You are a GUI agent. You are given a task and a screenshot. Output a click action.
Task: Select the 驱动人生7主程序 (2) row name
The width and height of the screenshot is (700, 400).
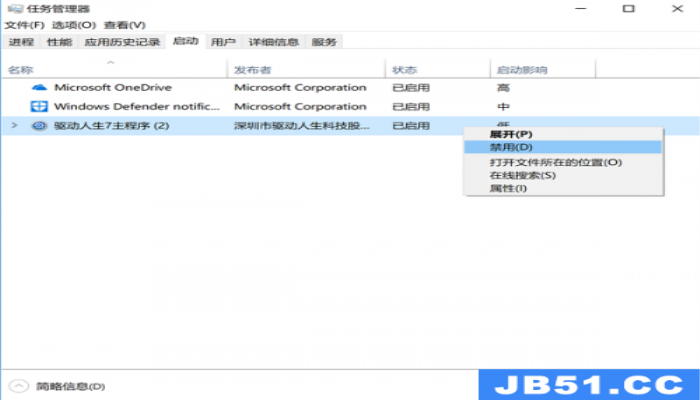pyautogui.click(x=112, y=126)
